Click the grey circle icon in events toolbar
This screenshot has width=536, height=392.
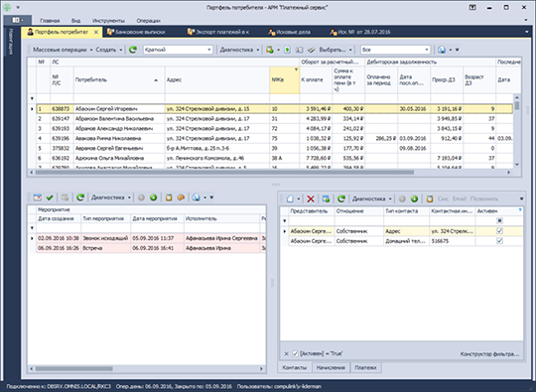(x=141, y=197)
